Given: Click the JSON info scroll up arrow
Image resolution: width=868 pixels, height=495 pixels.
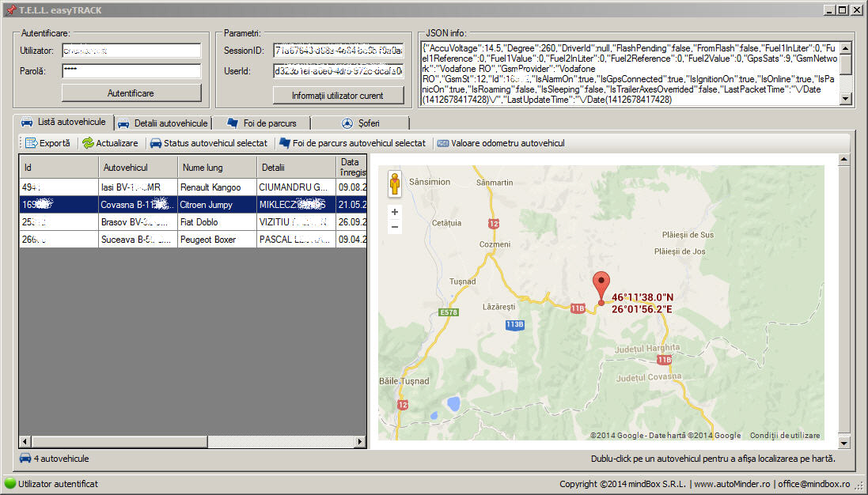Looking at the screenshot, I should (x=845, y=48).
